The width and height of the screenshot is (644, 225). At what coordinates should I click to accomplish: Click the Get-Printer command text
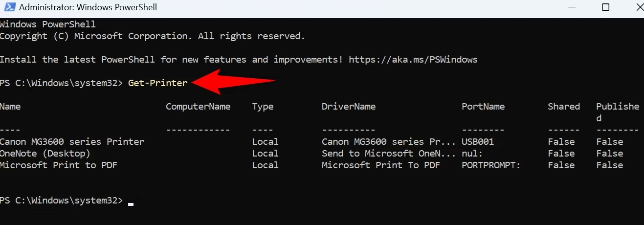click(157, 83)
